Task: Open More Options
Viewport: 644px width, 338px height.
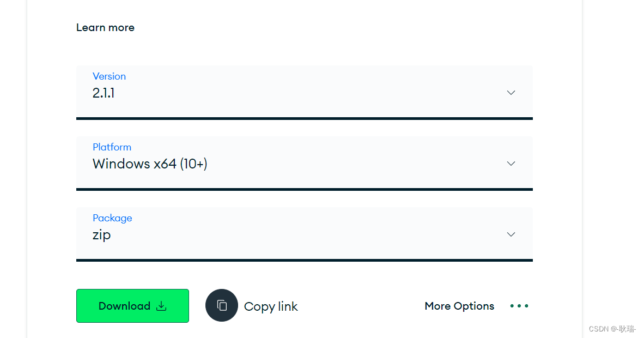Action: click(459, 306)
